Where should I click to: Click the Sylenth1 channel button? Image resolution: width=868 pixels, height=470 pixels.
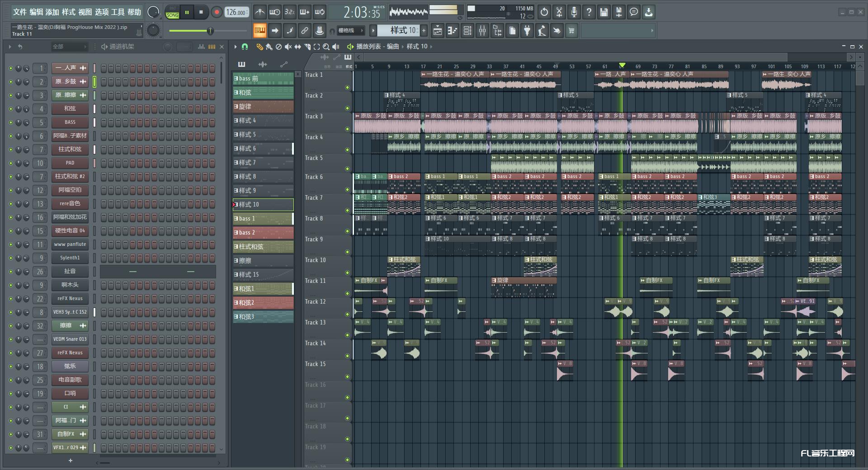point(70,258)
